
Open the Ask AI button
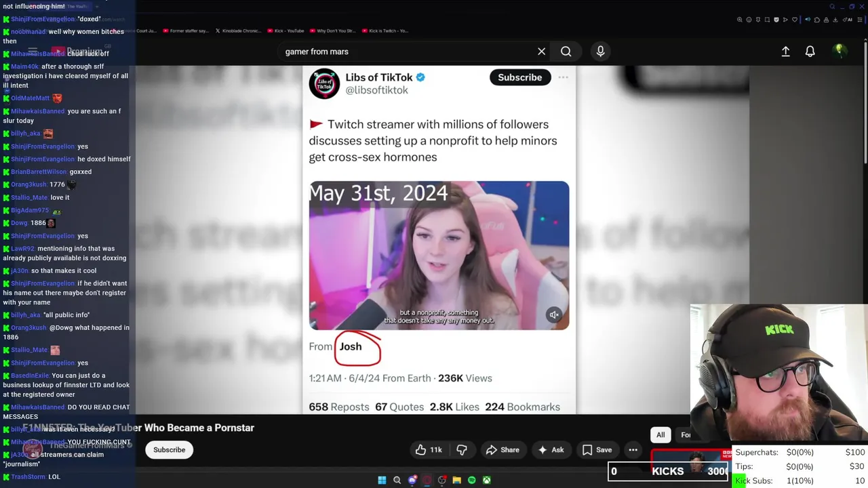551,449
